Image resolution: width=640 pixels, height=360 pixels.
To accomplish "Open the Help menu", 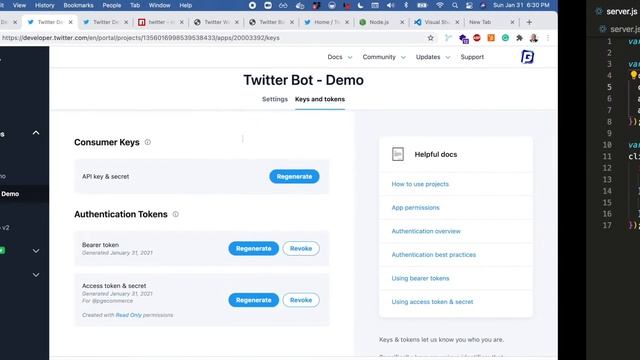I will pyautogui.click(x=186, y=5).
